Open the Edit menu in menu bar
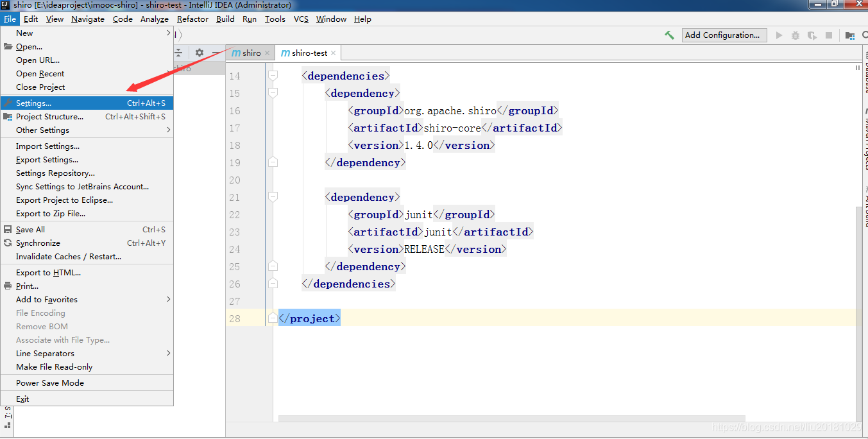868x439 pixels. pos(31,19)
